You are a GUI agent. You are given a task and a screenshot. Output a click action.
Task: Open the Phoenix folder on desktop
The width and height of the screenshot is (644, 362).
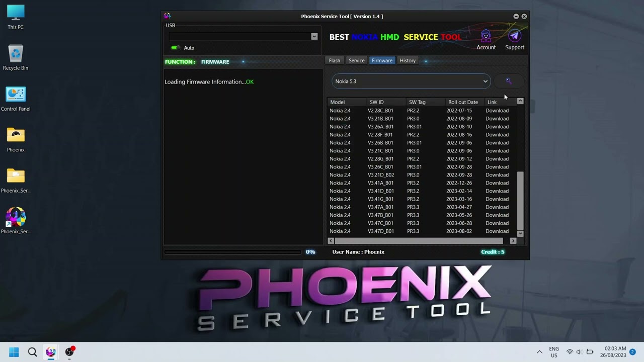click(x=16, y=139)
